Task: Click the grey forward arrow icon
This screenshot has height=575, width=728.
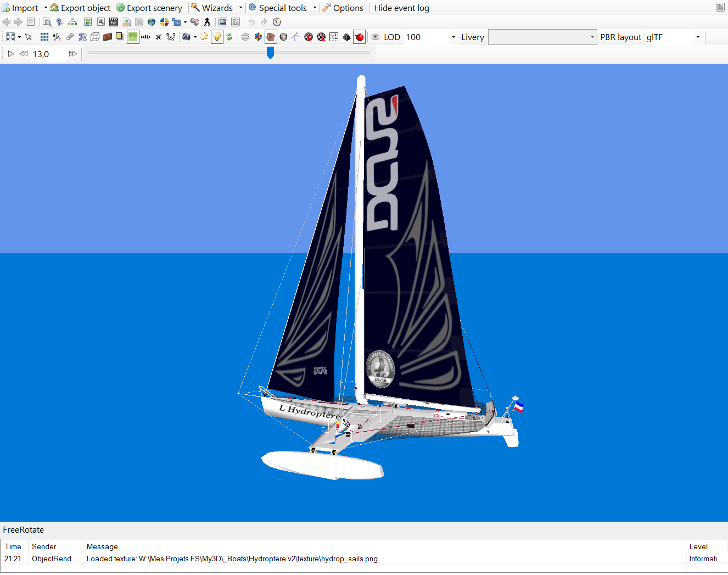Action: point(19,22)
